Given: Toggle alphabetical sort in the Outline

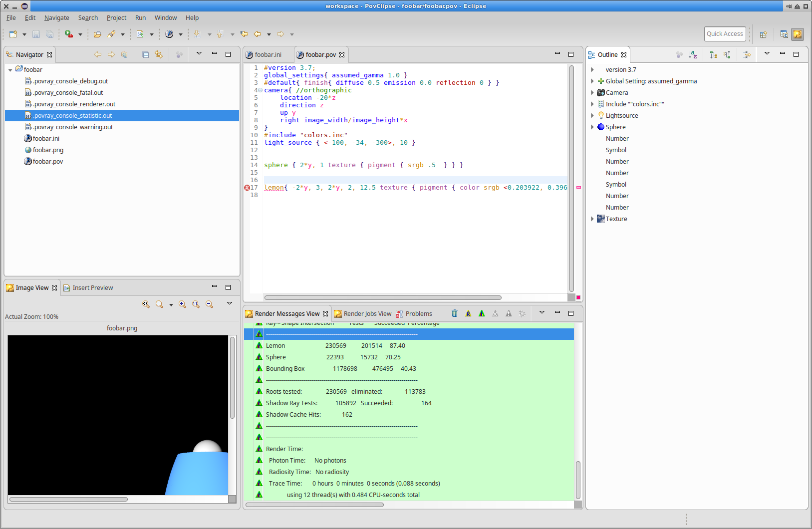Looking at the screenshot, I should coord(693,54).
